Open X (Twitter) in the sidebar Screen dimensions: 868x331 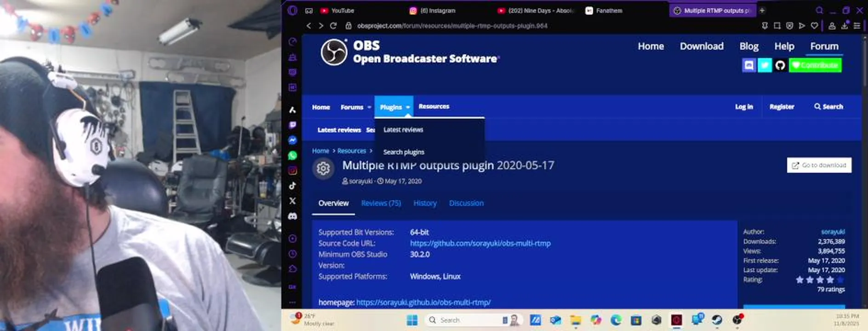point(292,201)
